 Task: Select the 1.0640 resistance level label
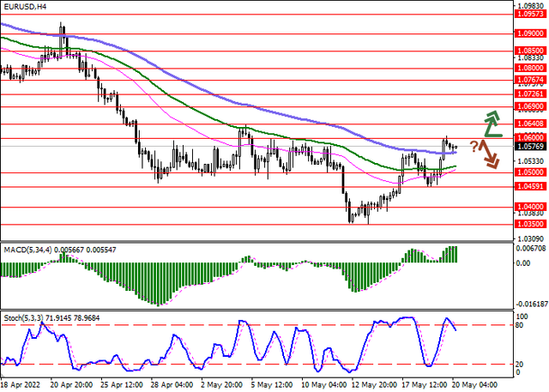click(x=529, y=124)
